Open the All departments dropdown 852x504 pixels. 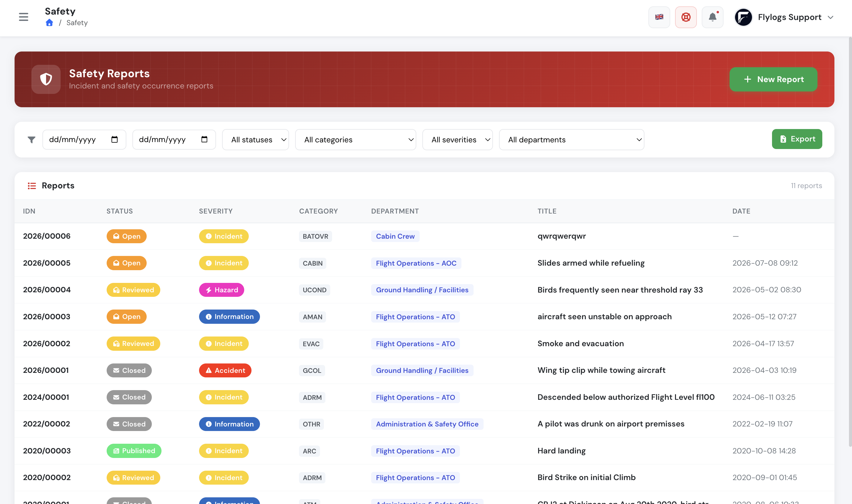(x=571, y=140)
